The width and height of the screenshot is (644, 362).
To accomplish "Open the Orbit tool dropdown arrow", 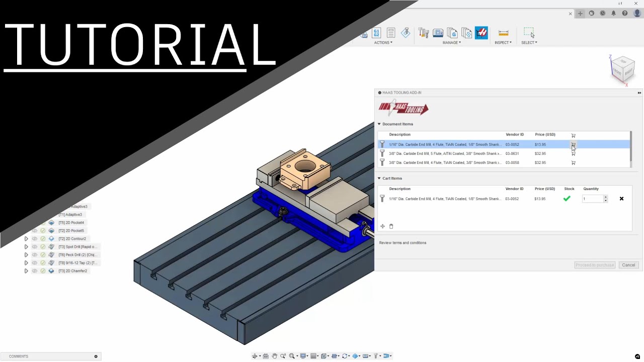I will (x=260, y=356).
